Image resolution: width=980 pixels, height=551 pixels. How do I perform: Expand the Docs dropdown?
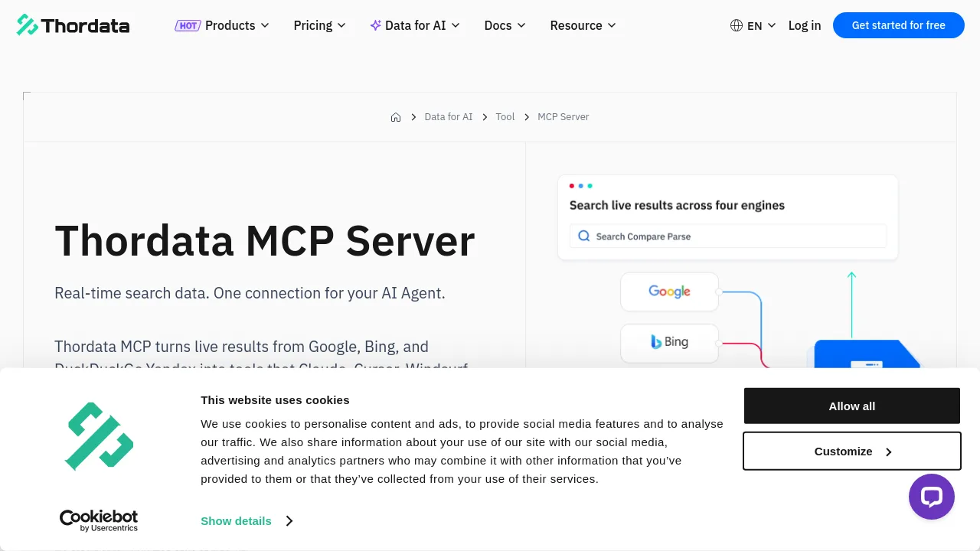505,25
